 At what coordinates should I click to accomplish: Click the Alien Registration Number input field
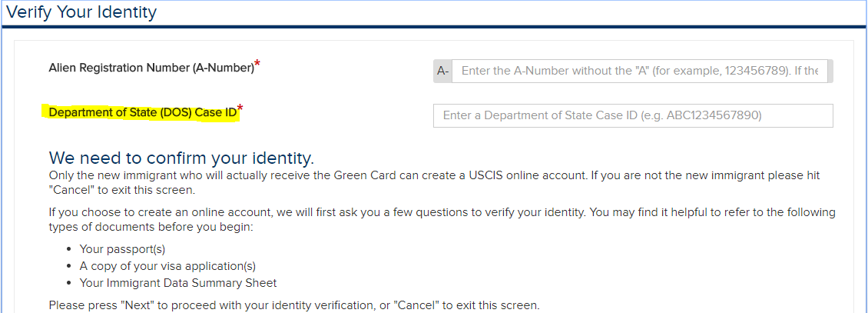[641, 71]
